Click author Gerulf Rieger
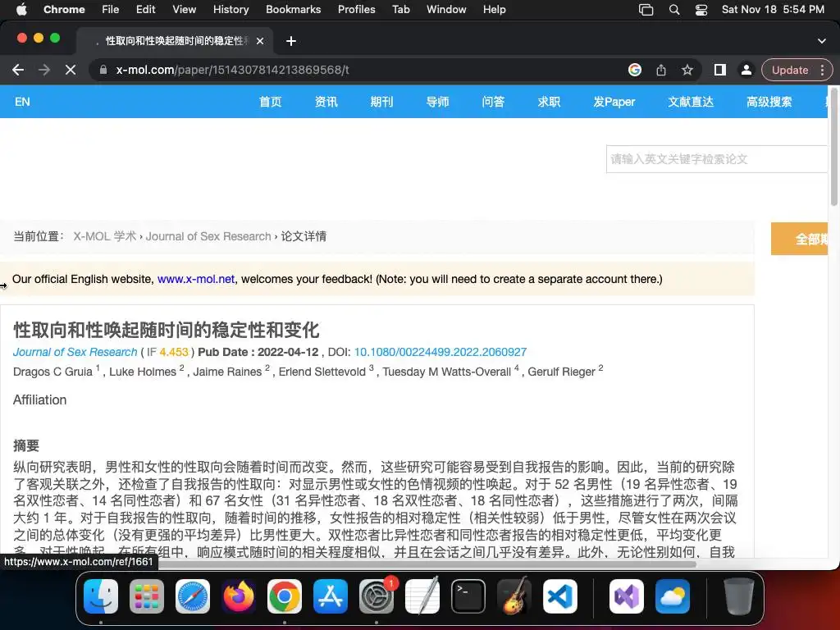 tap(561, 372)
